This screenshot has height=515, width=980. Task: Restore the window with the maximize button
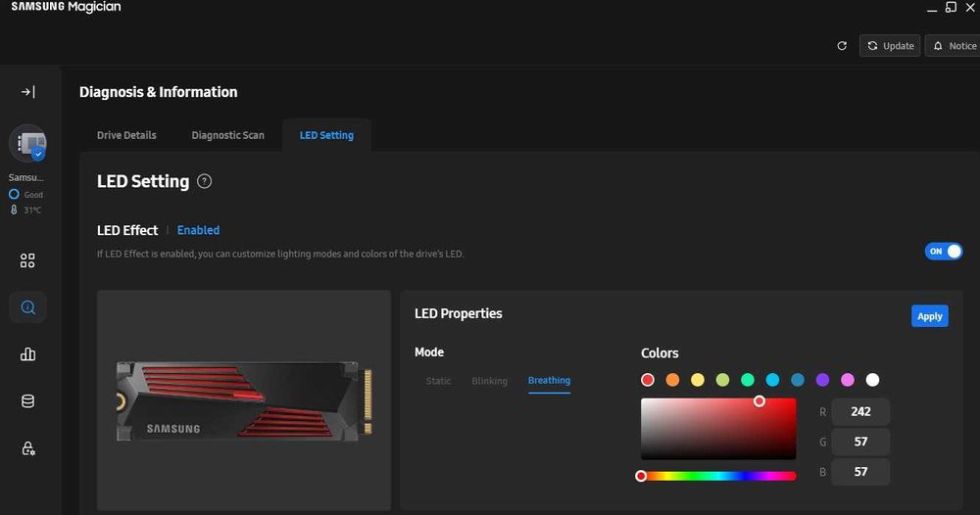[x=951, y=8]
